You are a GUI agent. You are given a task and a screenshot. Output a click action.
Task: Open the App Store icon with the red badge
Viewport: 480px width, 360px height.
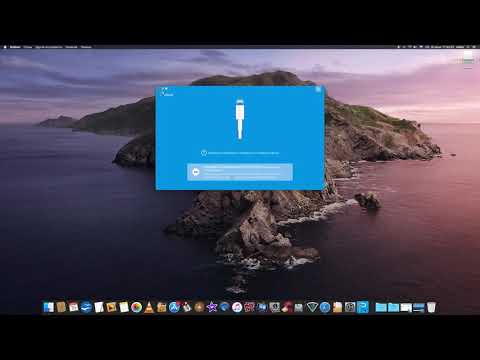coord(174,307)
